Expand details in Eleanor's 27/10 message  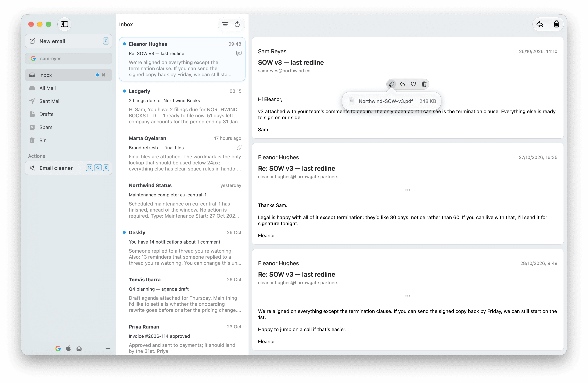pos(408,190)
